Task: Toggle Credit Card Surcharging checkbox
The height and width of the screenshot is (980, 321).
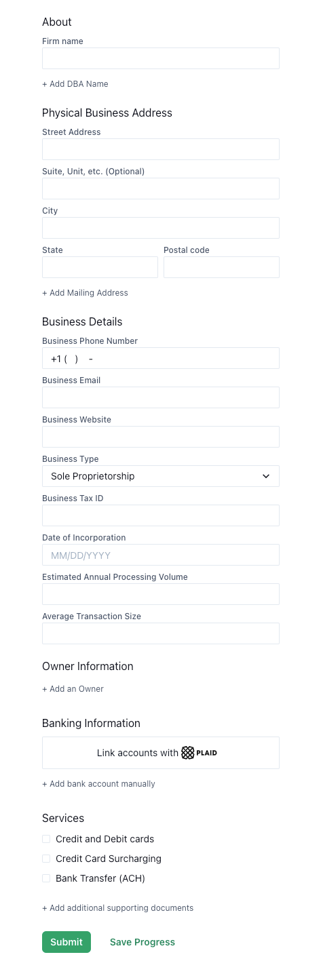Action: [x=46, y=859]
